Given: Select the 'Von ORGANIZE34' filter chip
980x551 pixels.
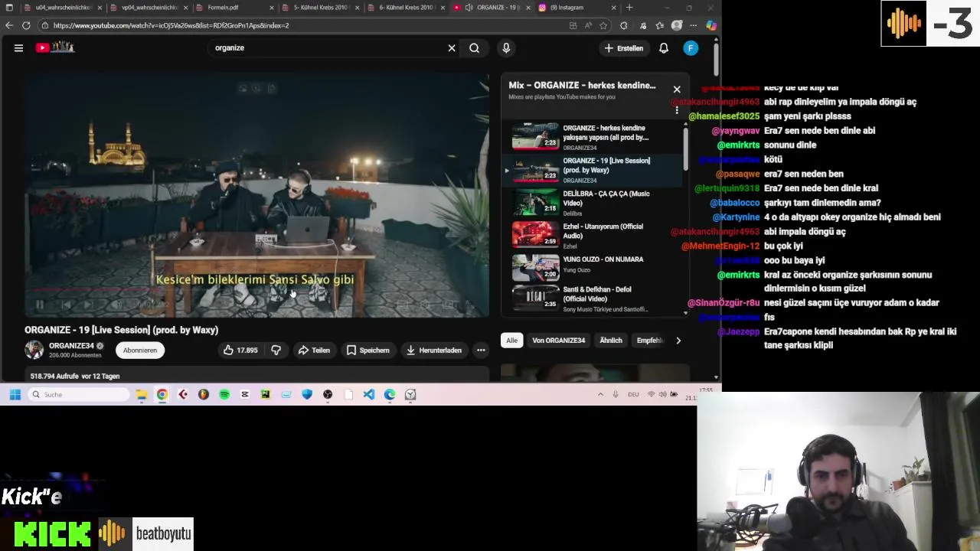Looking at the screenshot, I should [558, 341].
